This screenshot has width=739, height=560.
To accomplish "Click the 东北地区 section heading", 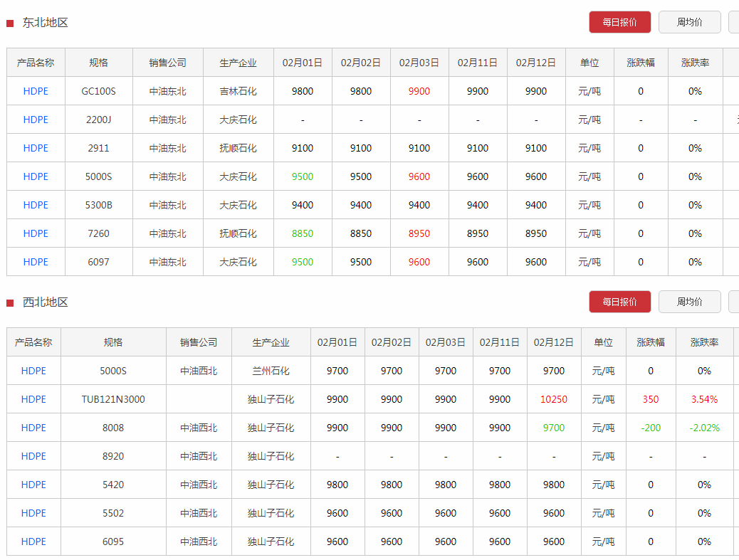I will (x=46, y=23).
